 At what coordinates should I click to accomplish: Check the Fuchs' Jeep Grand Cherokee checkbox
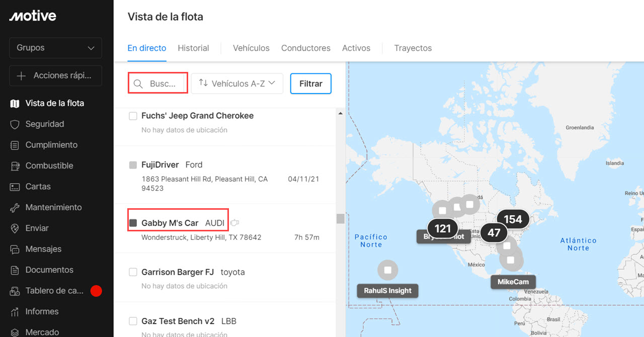[x=133, y=116]
